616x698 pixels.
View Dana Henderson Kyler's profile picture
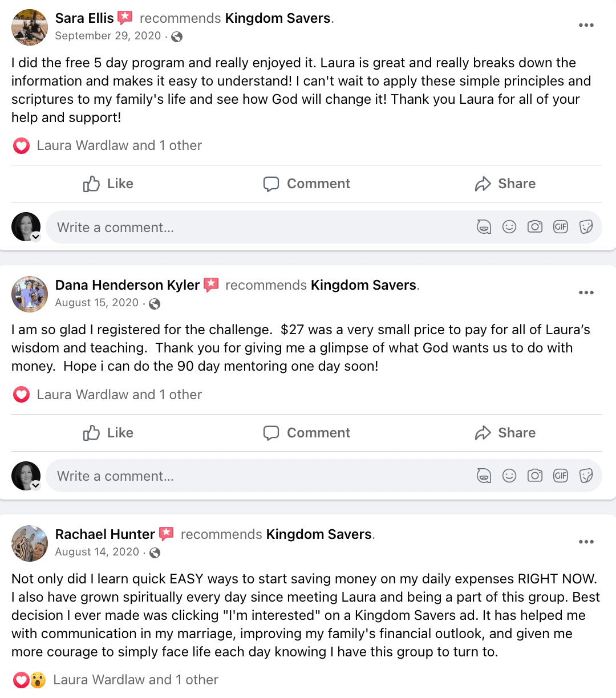[x=30, y=294]
